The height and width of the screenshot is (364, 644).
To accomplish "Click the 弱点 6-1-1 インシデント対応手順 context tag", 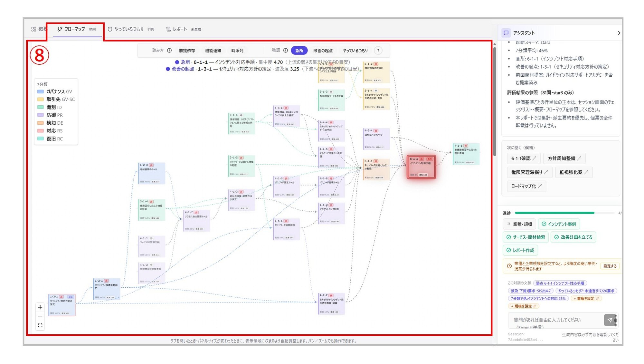I will point(560,283).
